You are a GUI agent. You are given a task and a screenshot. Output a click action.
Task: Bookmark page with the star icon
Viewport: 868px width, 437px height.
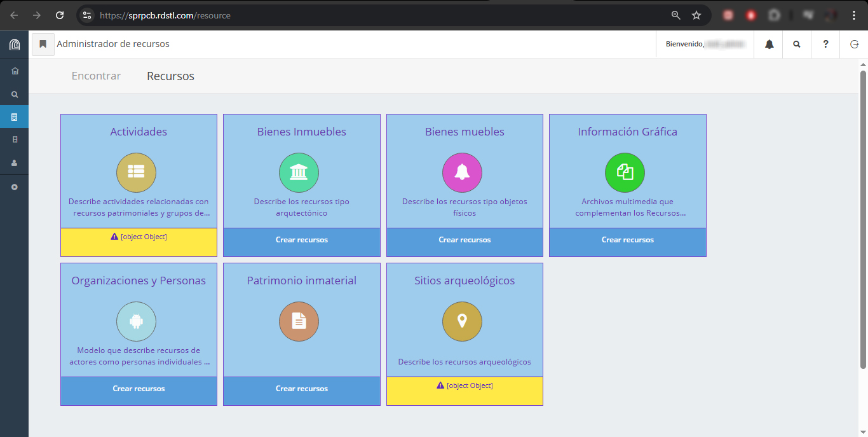pos(696,15)
